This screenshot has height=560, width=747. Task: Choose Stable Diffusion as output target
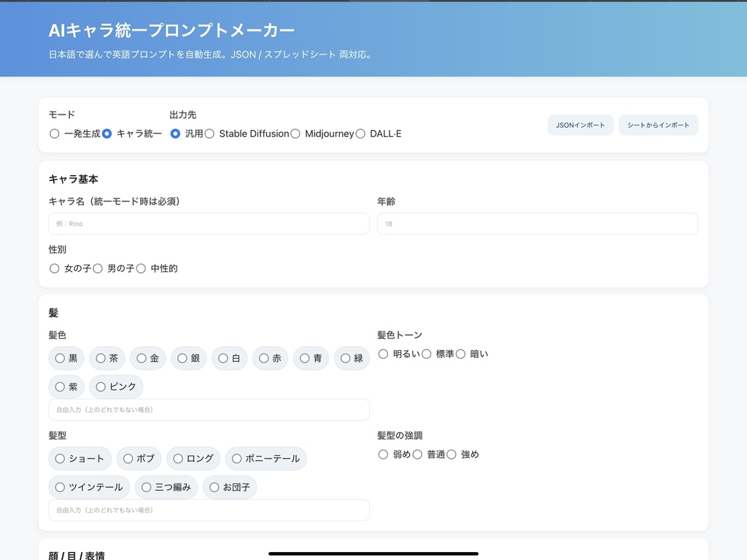coord(210,133)
